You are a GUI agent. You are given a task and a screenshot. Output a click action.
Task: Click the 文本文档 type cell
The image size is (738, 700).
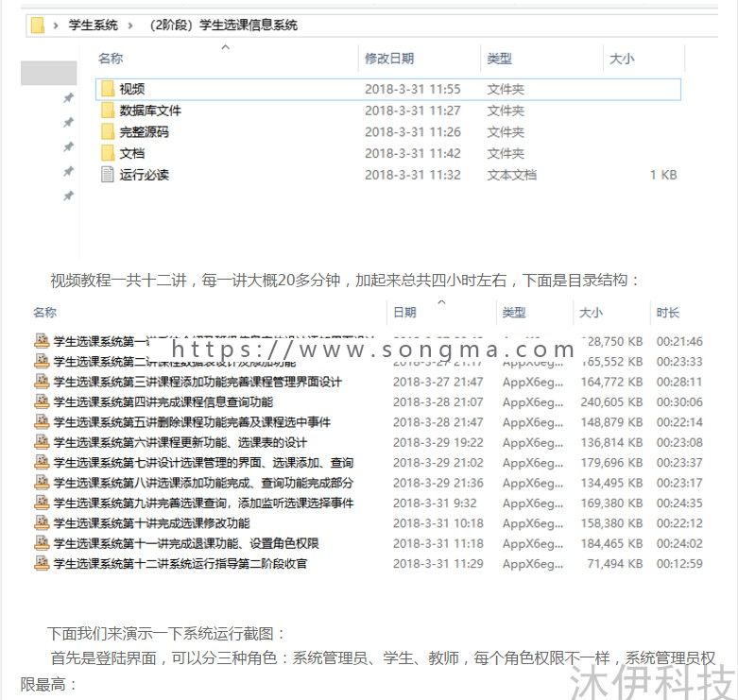tap(511, 175)
